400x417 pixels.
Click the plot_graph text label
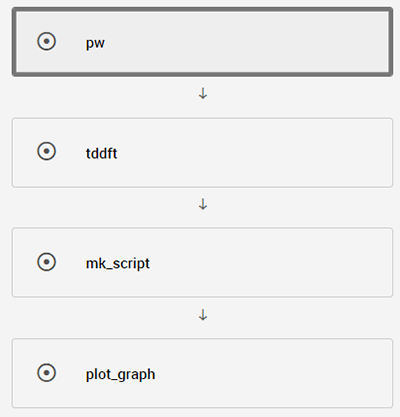point(120,374)
